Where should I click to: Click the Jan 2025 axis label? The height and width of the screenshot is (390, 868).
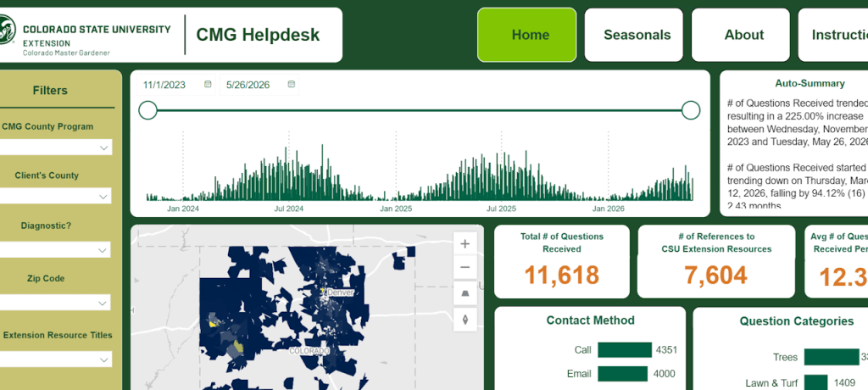396,209
